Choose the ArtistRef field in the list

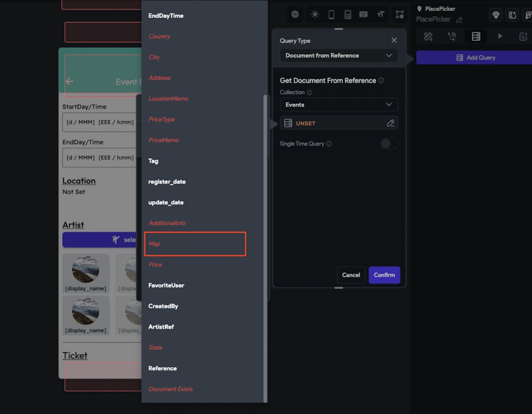tap(161, 327)
